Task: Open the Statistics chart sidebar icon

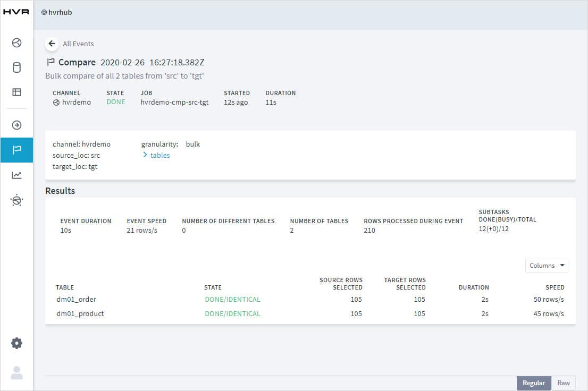Action: point(16,175)
